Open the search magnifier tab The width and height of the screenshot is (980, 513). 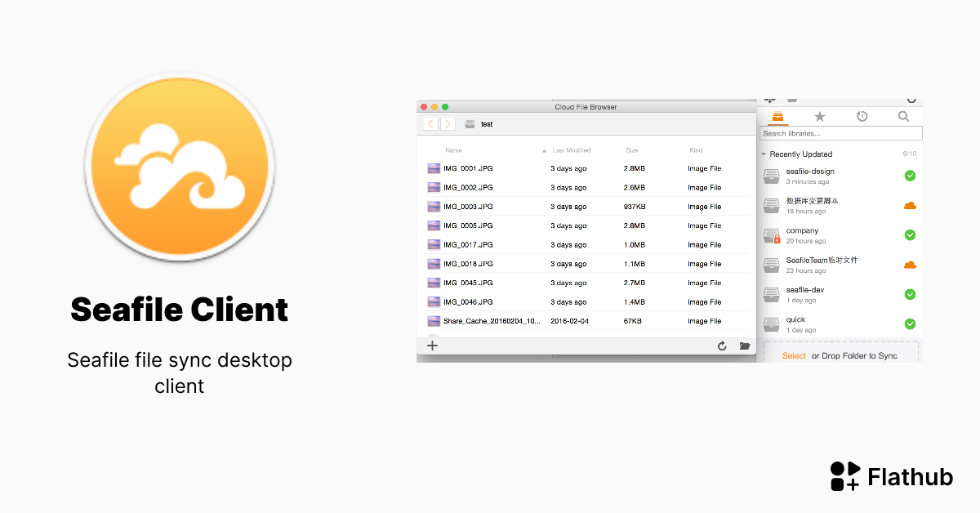pos(903,117)
